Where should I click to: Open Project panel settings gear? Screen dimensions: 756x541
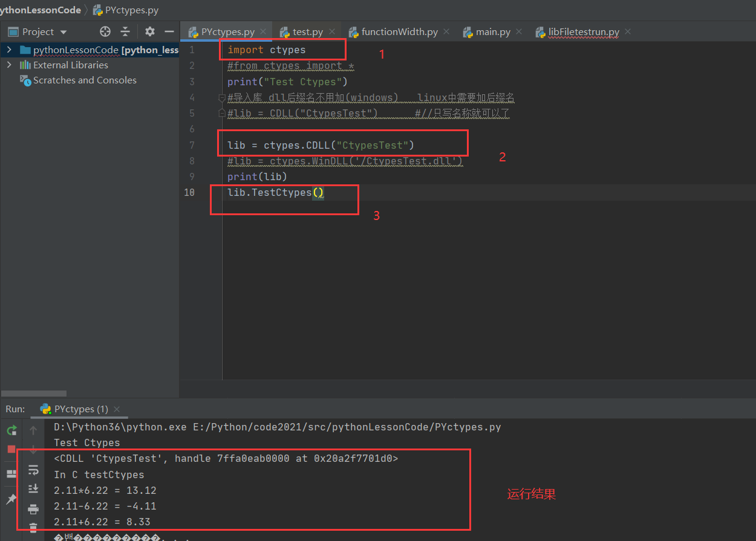click(149, 31)
